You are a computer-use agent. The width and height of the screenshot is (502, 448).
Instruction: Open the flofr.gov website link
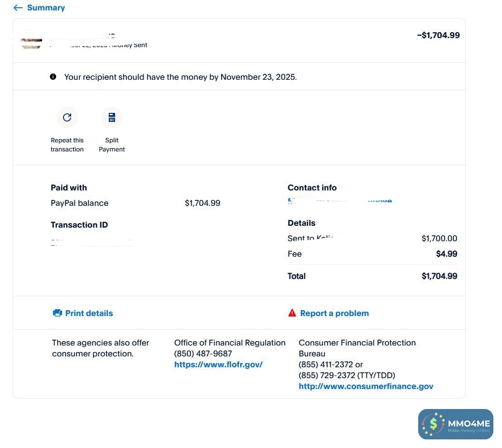[x=218, y=365]
